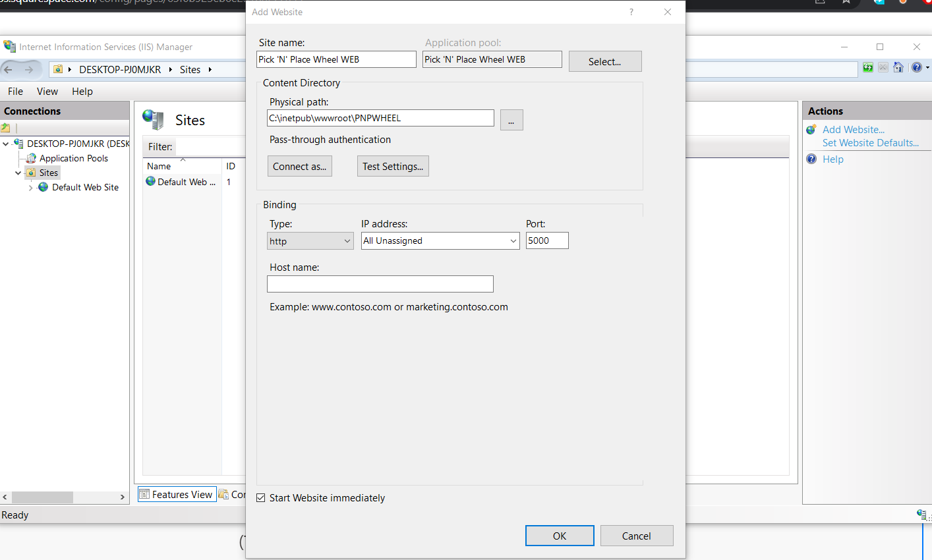The width and height of the screenshot is (932, 560).
Task: Click the Connect as... button
Action: (300, 166)
